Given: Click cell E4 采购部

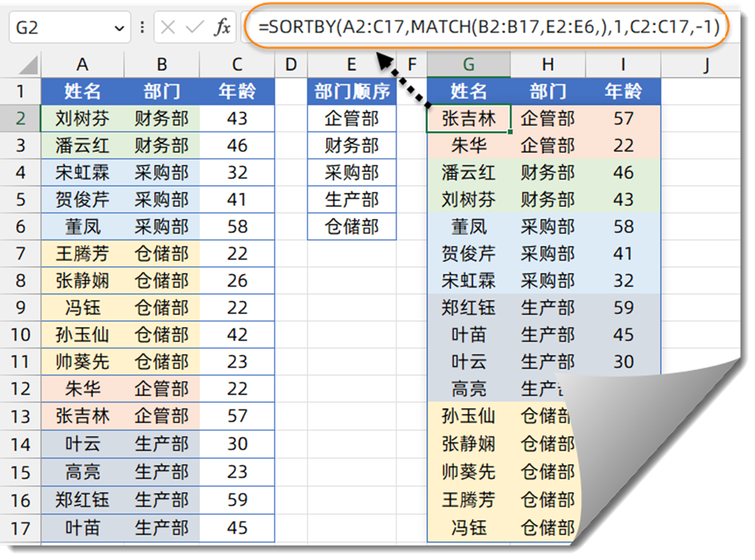Looking at the screenshot, I should (x=352, y=172).
